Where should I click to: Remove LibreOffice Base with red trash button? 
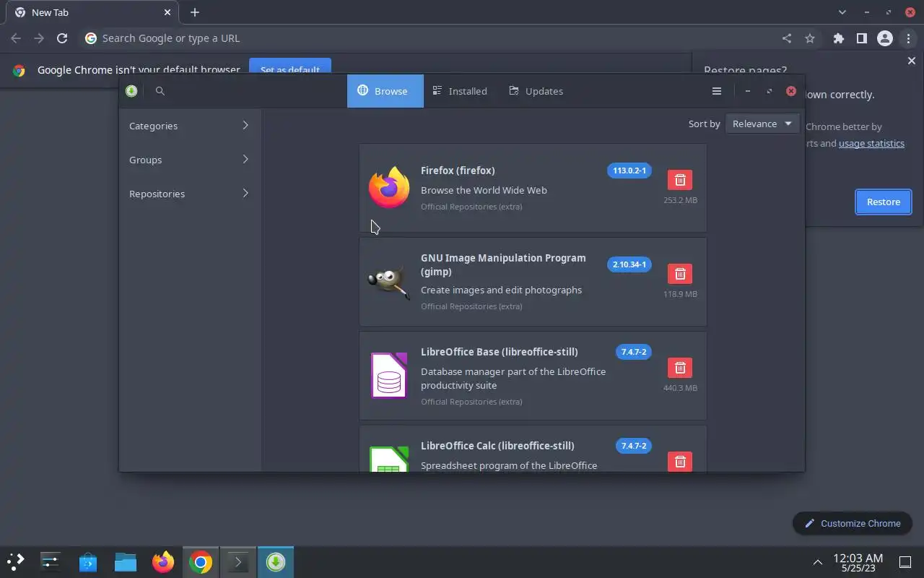(680, 368)
